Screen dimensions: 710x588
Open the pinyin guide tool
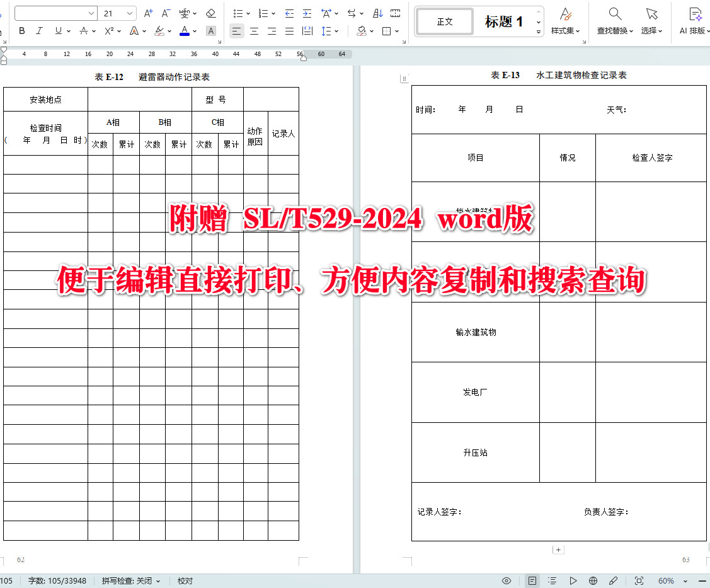pyautogui.click(x=183, y=13)
